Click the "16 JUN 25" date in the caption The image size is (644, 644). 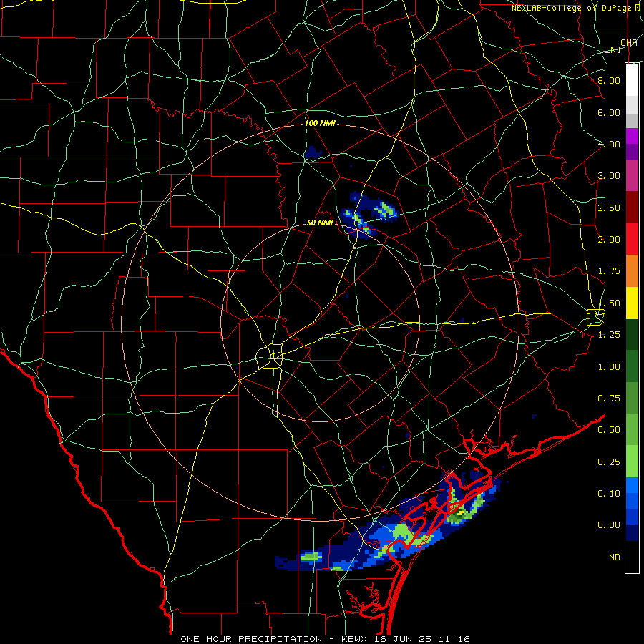click(402, 639)
